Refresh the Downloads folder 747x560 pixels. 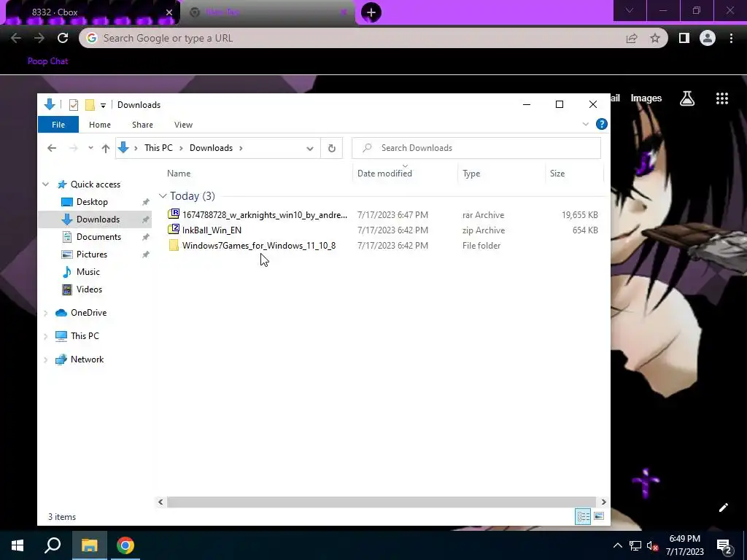[x=332, y=148]
